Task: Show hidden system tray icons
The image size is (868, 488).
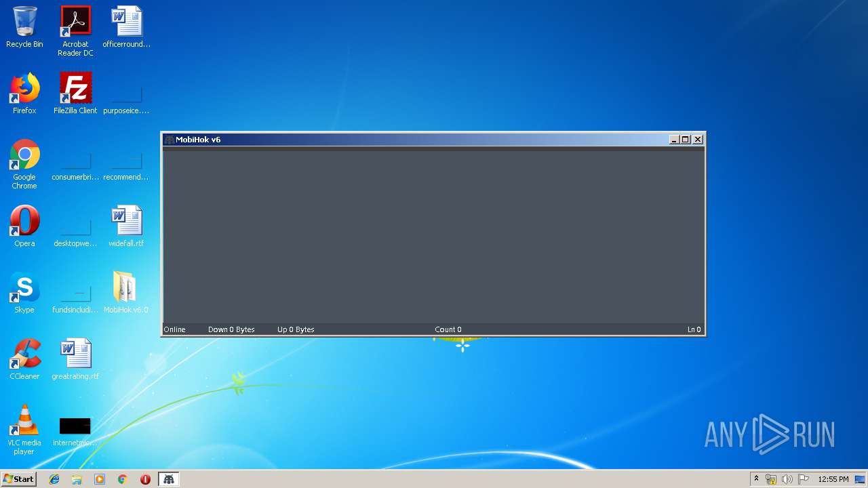Action: (756, 479)
